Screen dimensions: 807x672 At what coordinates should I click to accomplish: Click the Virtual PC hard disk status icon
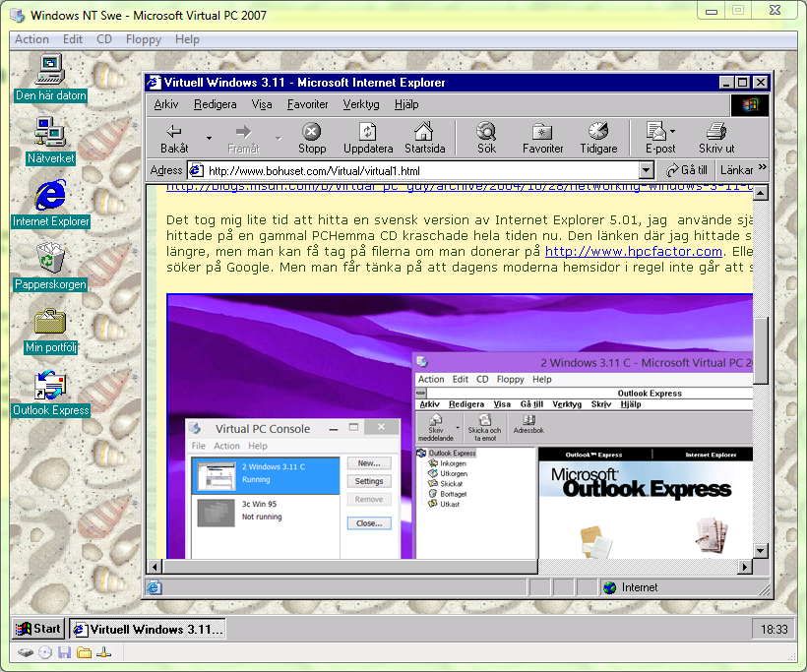(26, 653)
